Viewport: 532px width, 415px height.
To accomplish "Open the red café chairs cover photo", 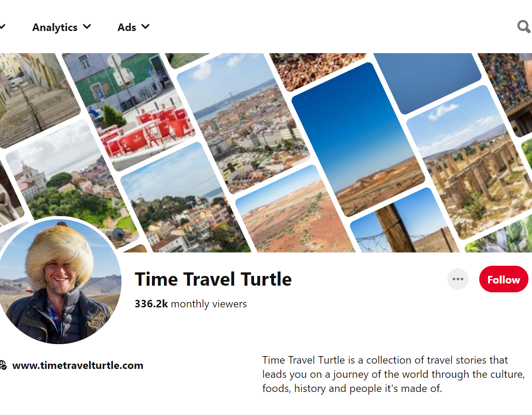I will point(129,111).
